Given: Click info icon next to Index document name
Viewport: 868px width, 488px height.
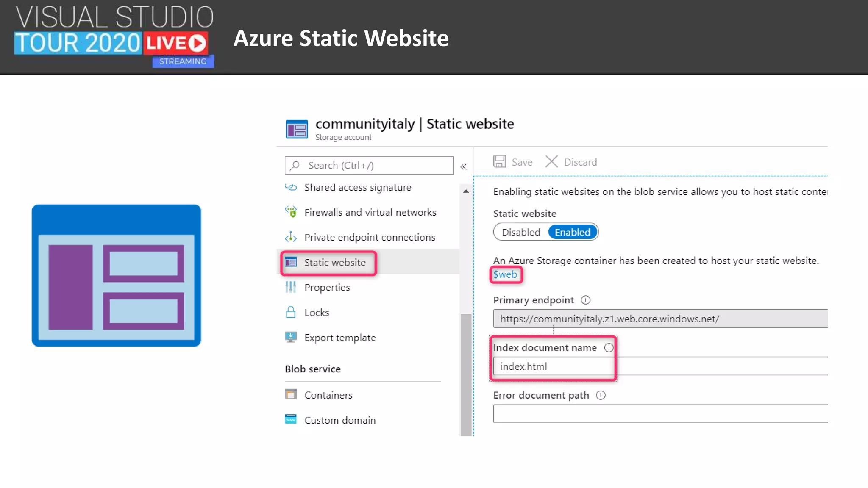Looking at the screenshot, I should [x=609, y=348].
